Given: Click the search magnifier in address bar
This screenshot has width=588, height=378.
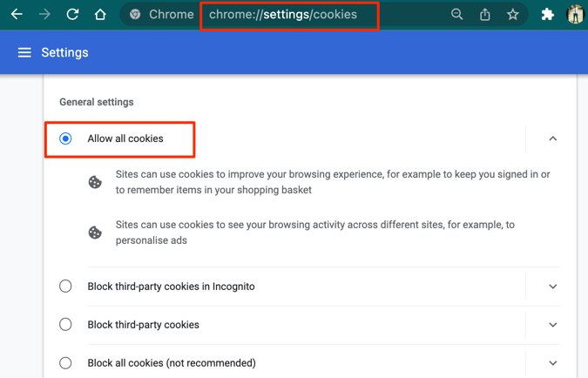Looking at the screenshot, I should click(x=457, y=14).
